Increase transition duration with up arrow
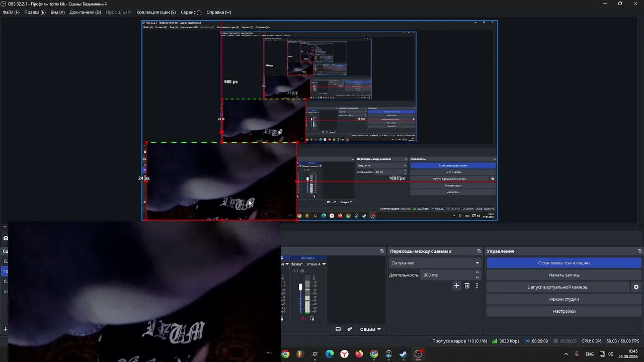This screenshot has height=362, width=644. [x=477, y=273]
